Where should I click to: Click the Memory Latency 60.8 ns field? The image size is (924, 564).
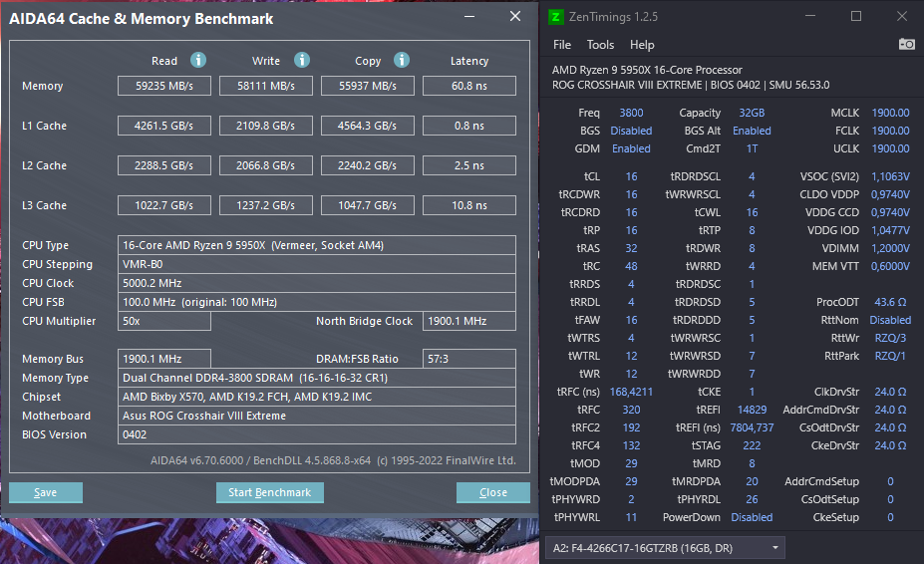[469, 86]
